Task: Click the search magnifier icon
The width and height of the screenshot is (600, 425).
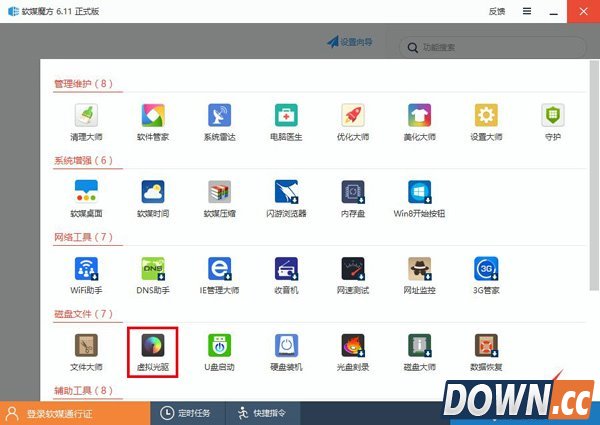Action: coord(412,48)
